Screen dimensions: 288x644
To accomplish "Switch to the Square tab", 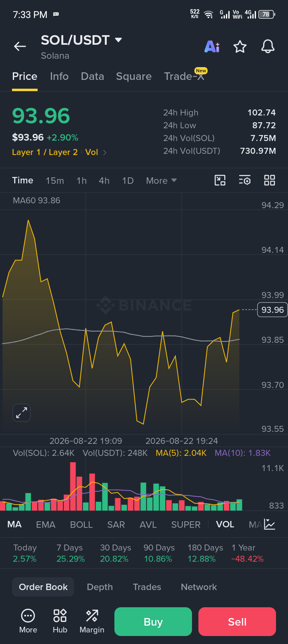I will 134,76.
